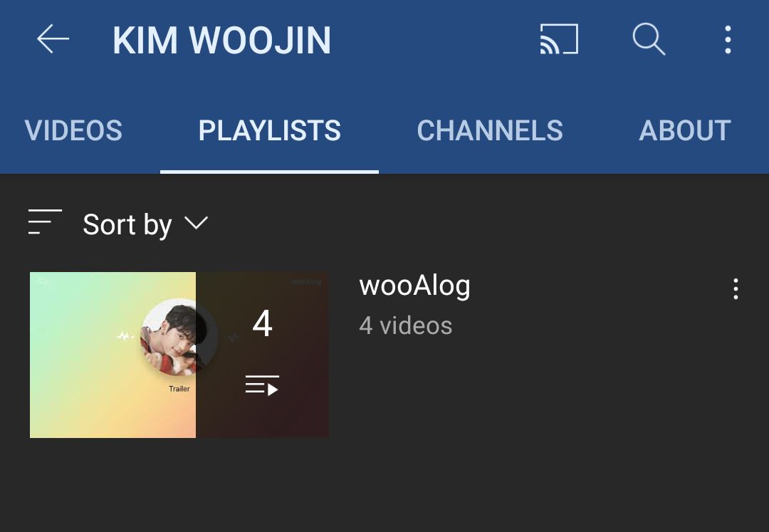
Task: Click the KIM WOOJIN channel title
Action: click(222, 40)
